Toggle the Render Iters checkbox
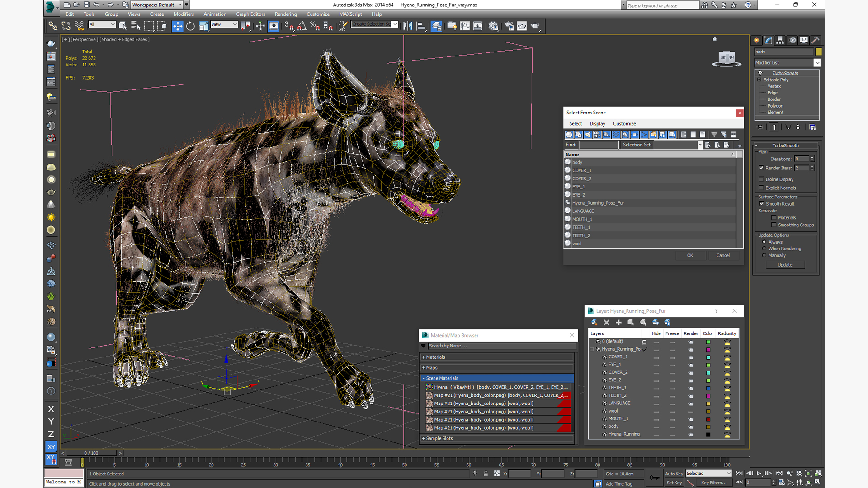The height and width of the screenshot is (488, 868). click(761, 168)
